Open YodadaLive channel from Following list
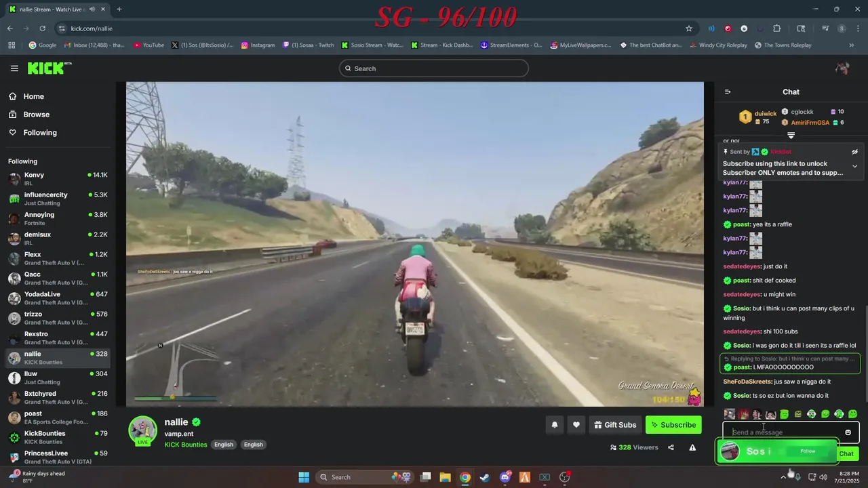 57,298
